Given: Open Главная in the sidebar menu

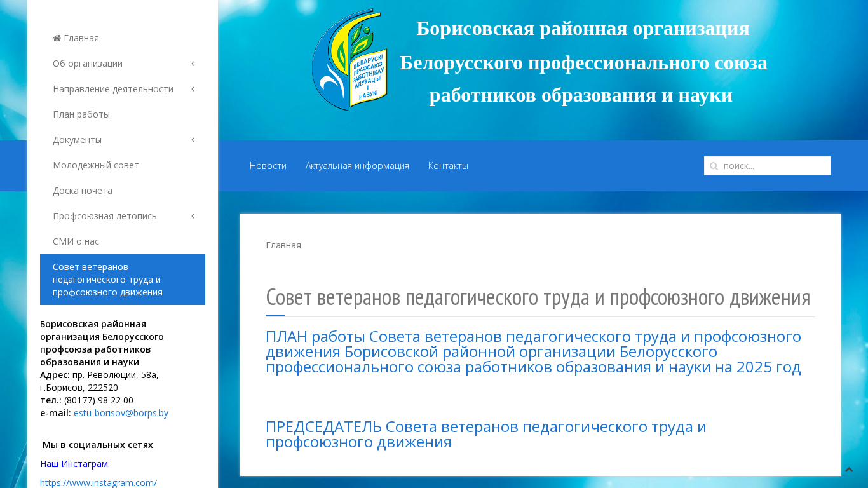Looking at the screenshot, I should tap(123, 38).
